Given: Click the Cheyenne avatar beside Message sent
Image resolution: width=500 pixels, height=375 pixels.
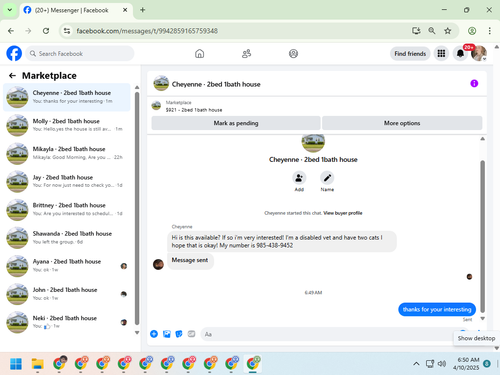Looking at the screenshot, I should [x=158, y=264].
